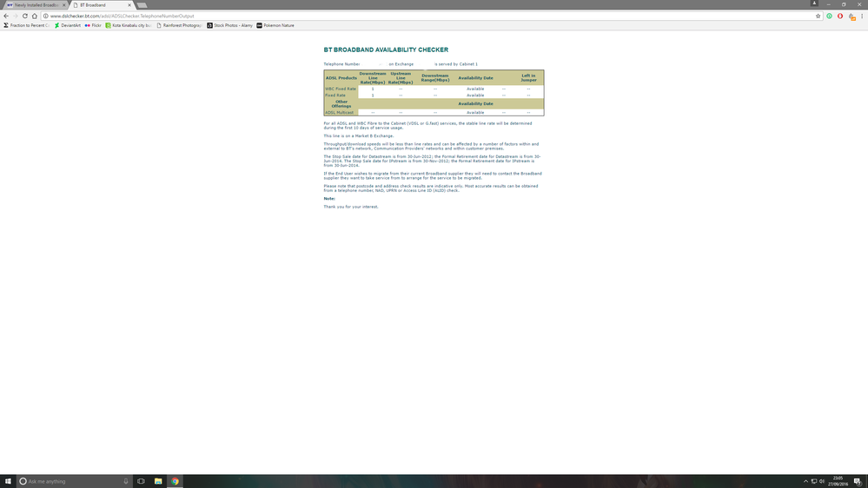The height and width of the screenshot is (488, 868).
Task: Open Stock Photos - Alamy bookmark
Action: point(229,25)
